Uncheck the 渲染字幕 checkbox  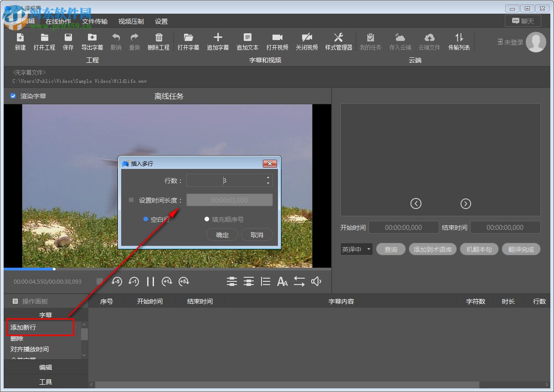[13, 96]
